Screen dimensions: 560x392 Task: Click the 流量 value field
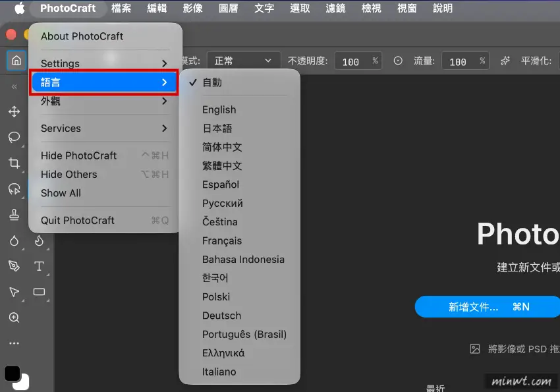465,61
